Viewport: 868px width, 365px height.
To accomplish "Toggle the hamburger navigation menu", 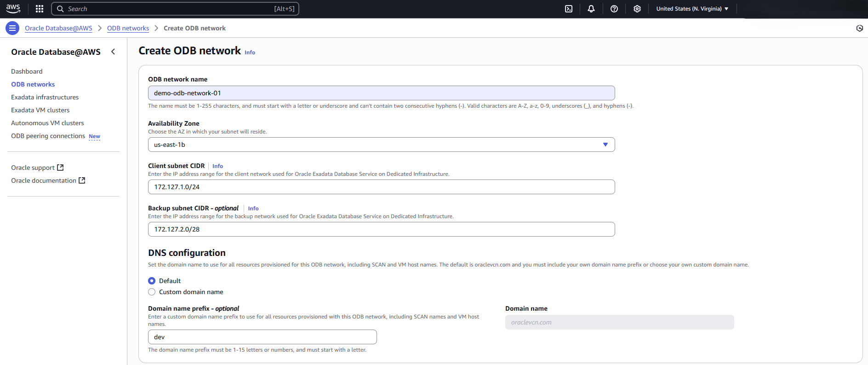I will pyautogui.click(x=12, y=28).
